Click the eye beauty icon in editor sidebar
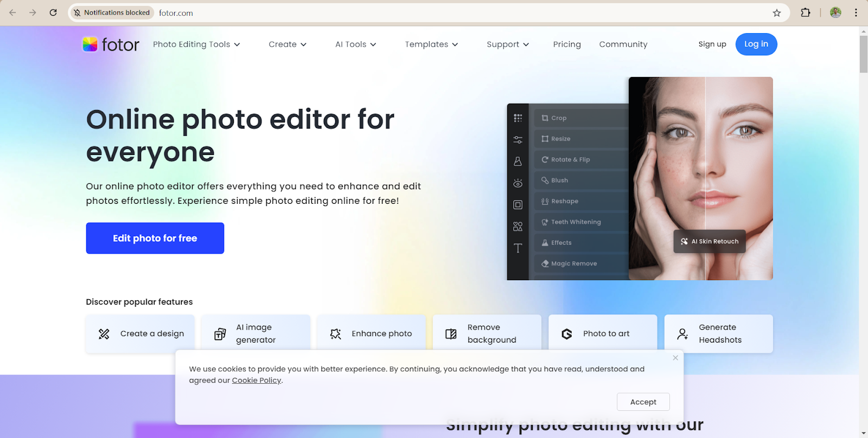This screenshot has width=868, height=438. pyautogui.click(x=518, y=183)
